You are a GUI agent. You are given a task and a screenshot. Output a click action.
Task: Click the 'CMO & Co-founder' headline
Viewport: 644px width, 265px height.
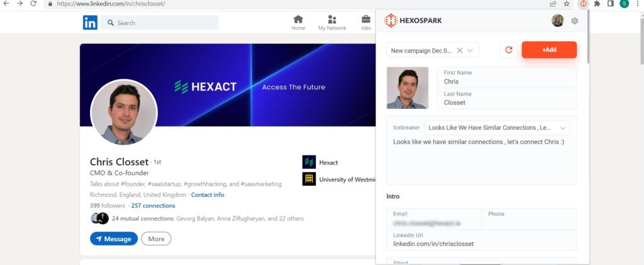click(119, 173)
